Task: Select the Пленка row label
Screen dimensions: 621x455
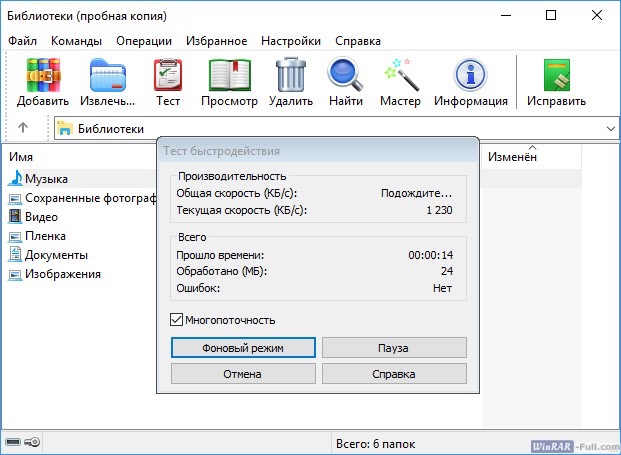Action: point(46,236)
